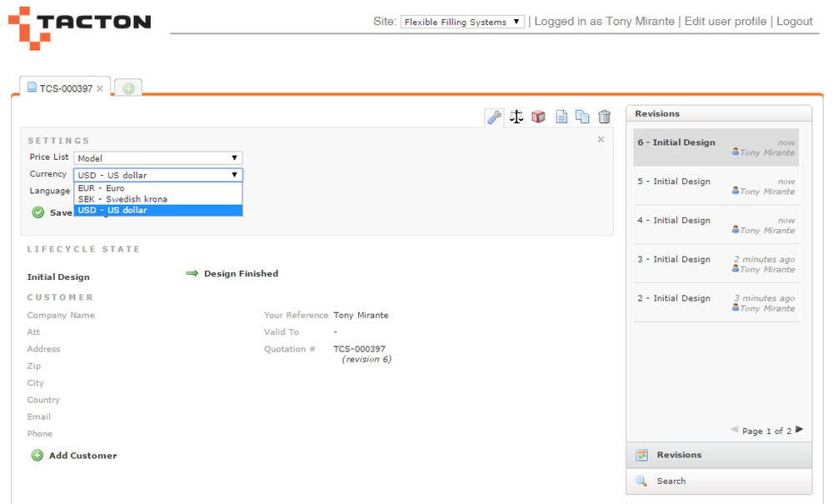Click the magnifier icon beside Search
Image resolution: width=833 pixels, height=504 pixels.
[x=641, y=481]
